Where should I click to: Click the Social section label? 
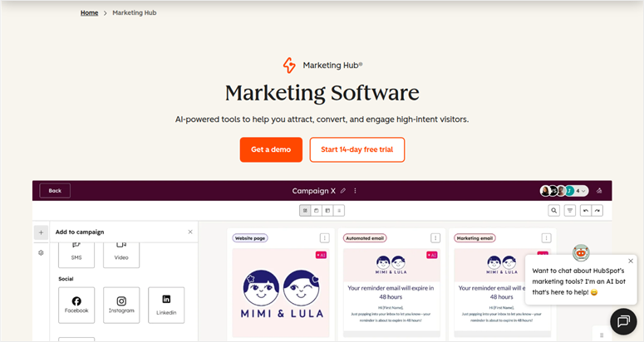click(66, 278)
